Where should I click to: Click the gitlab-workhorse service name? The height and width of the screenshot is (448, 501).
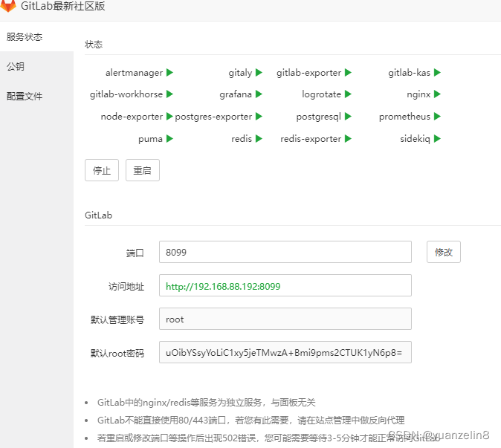(x=126, y=94)
